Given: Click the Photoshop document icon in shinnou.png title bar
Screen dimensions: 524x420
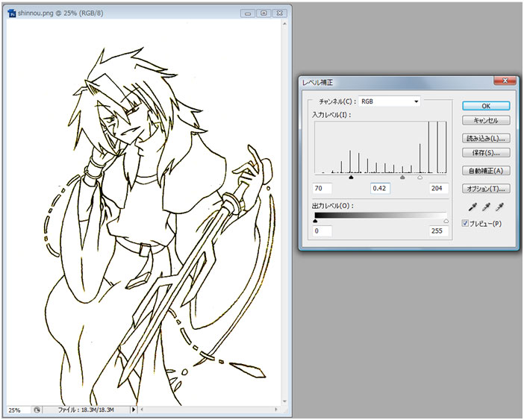Looking at the screenshot, I should 12,13.
